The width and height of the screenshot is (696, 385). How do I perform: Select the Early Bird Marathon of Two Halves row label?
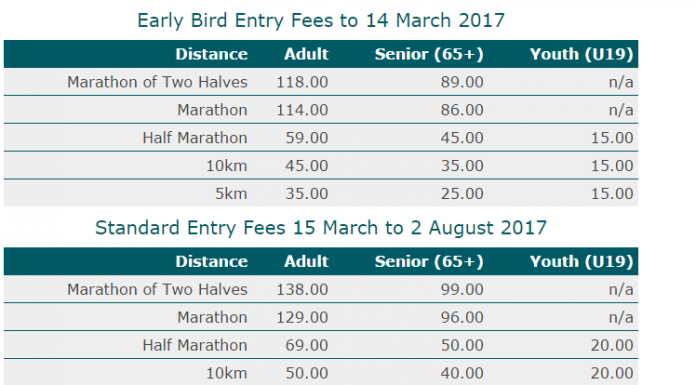[x=158, y=82]
